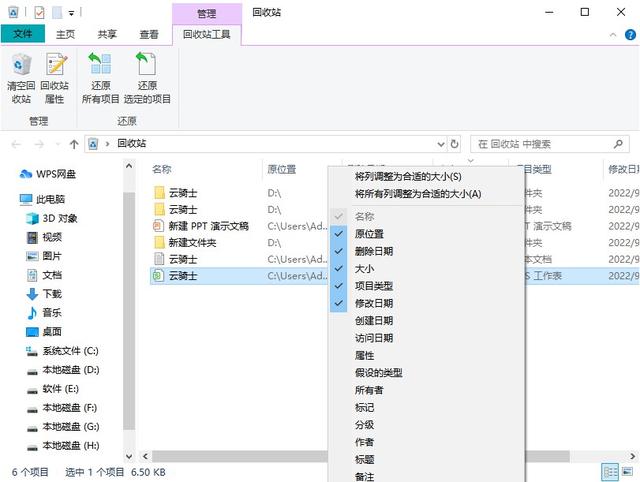Go up one folder level arrow

pyautogui.click(x=74, y=144)
